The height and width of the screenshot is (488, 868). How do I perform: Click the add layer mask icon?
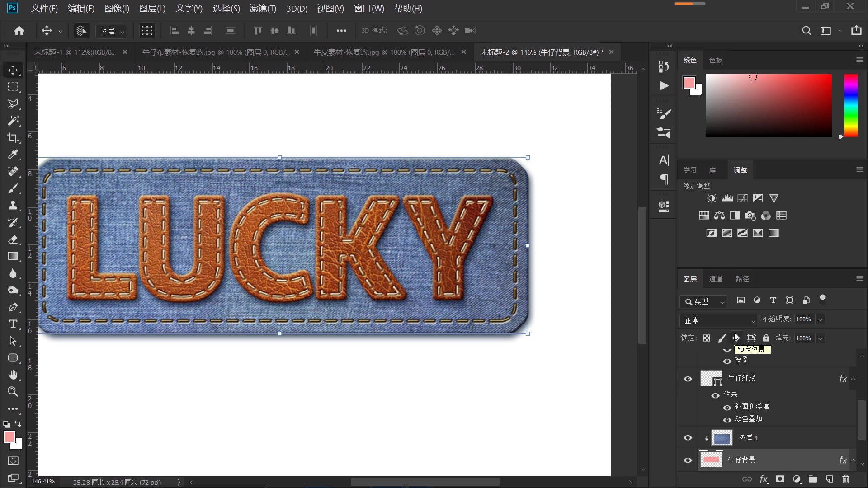click(780, 479)
